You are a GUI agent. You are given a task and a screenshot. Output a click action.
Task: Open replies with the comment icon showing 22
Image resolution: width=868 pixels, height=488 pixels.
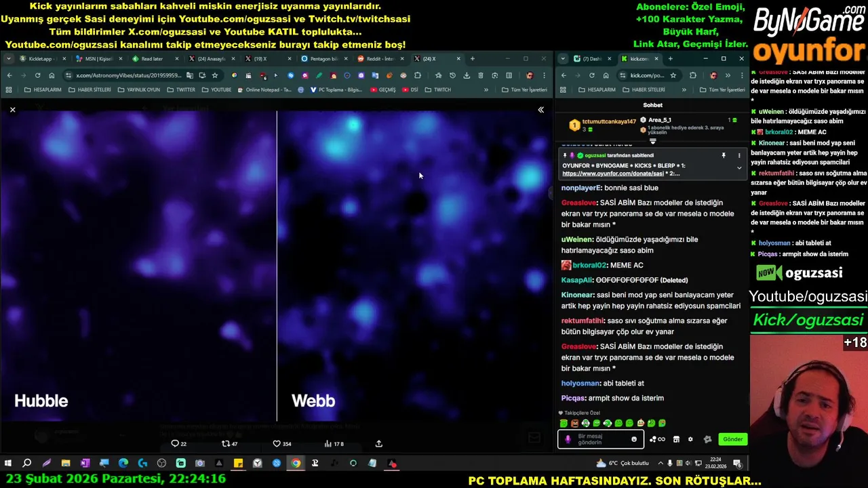pyautogui.click(x=179, y=444)
